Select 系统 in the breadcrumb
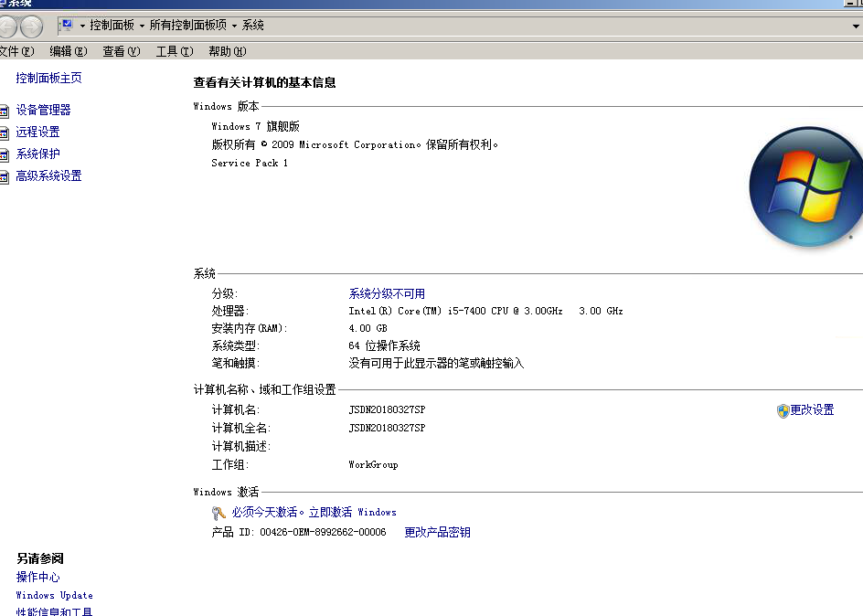The height and width of the screenshot is (616, 863). tap(252, 26)
